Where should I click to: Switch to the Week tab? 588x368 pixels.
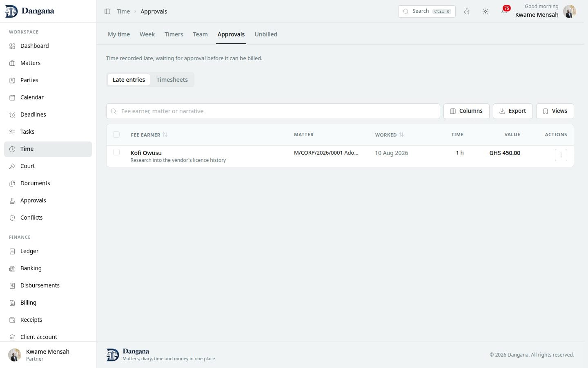pos(147,34)
